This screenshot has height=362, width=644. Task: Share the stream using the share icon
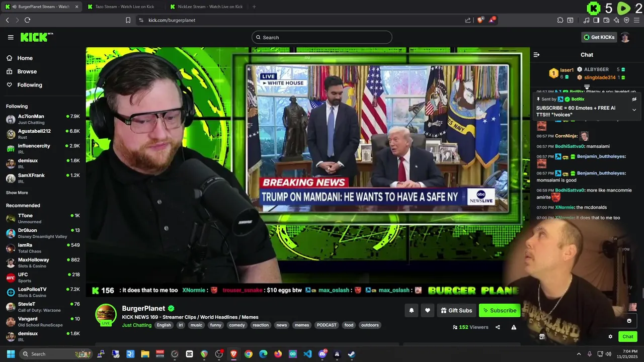tap(498, 327)
